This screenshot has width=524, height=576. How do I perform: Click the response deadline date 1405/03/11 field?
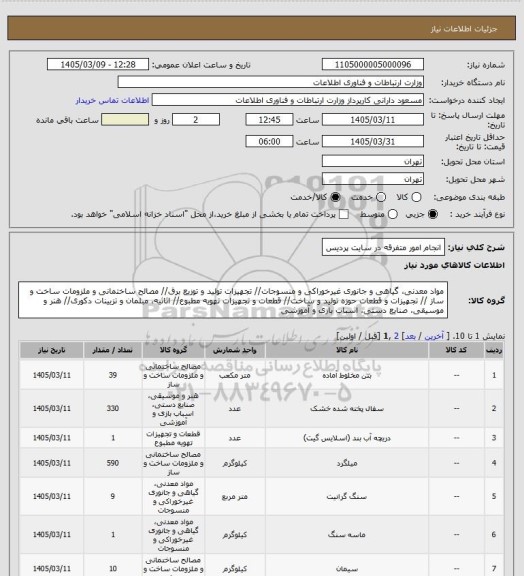coord(373,120)
